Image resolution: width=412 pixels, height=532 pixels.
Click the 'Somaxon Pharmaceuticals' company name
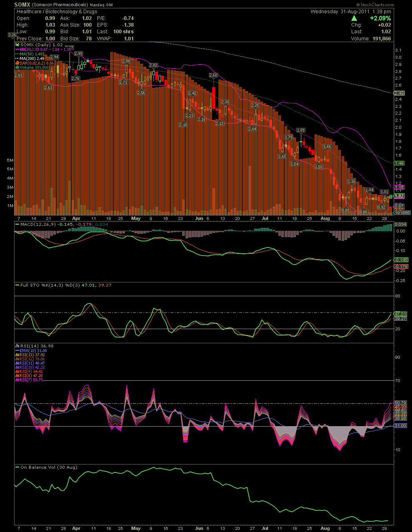pos(59,5)
